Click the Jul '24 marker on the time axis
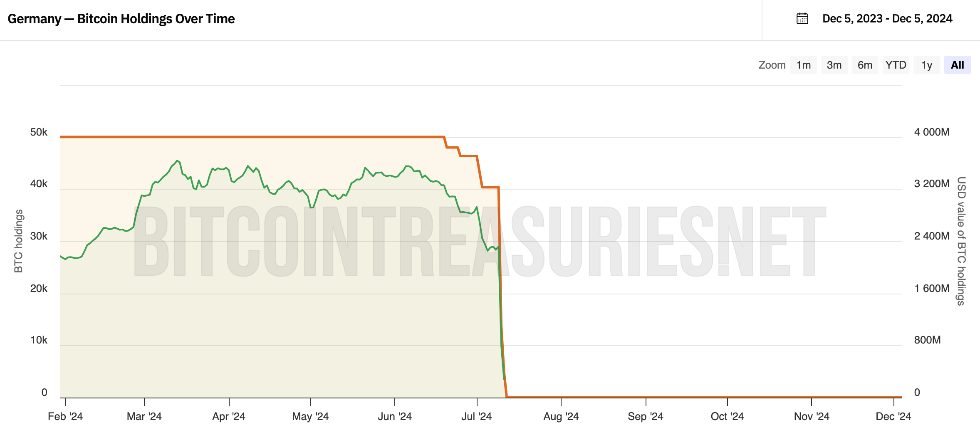This screenshot has height=430, width=980. point(477,416)
